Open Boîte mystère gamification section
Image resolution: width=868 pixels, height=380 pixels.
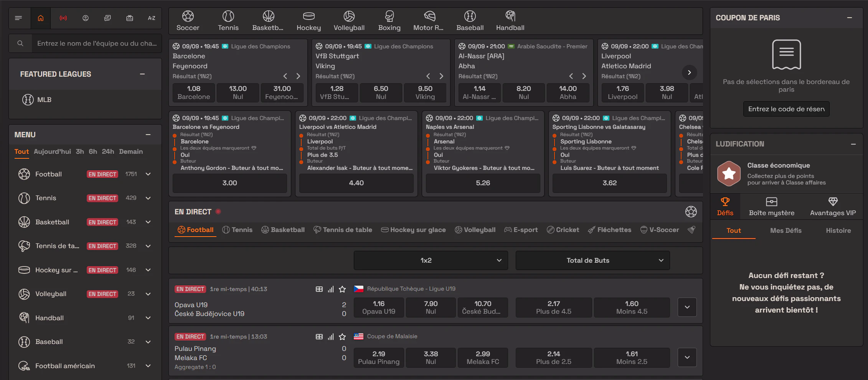pos(772,207)
